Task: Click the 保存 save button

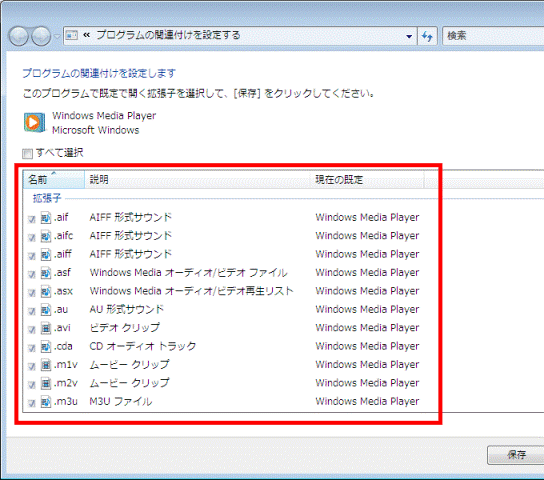Action: [x=516, y=455]
